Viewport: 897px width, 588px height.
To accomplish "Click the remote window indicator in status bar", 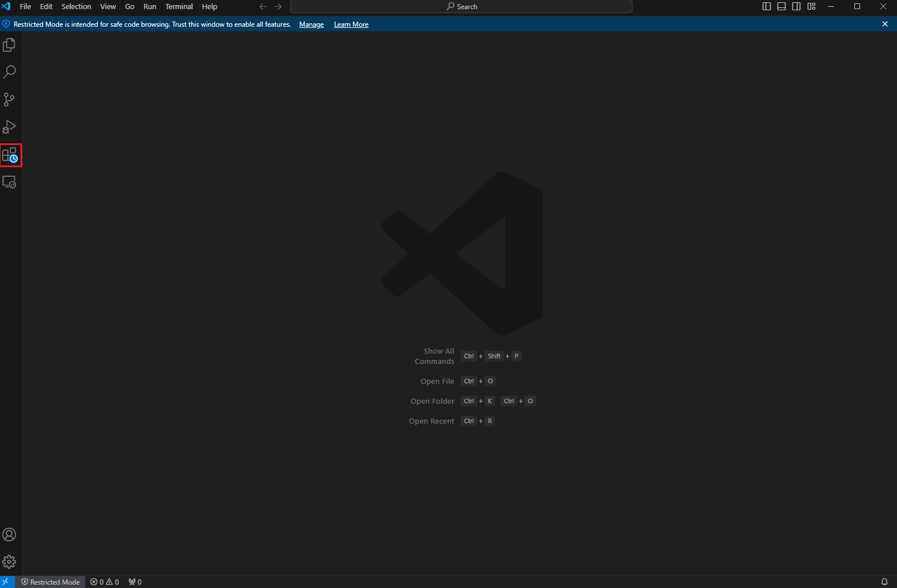I will pyautogui.click(x=7, y=582).
